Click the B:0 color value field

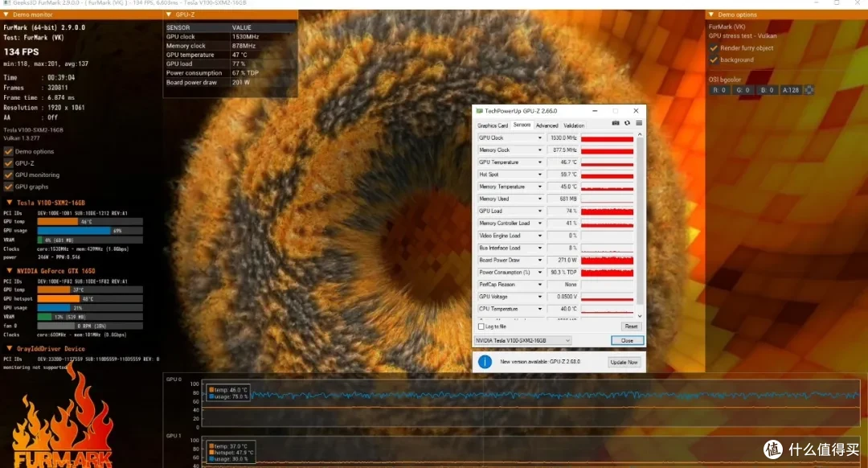click(x=767, y=90)
